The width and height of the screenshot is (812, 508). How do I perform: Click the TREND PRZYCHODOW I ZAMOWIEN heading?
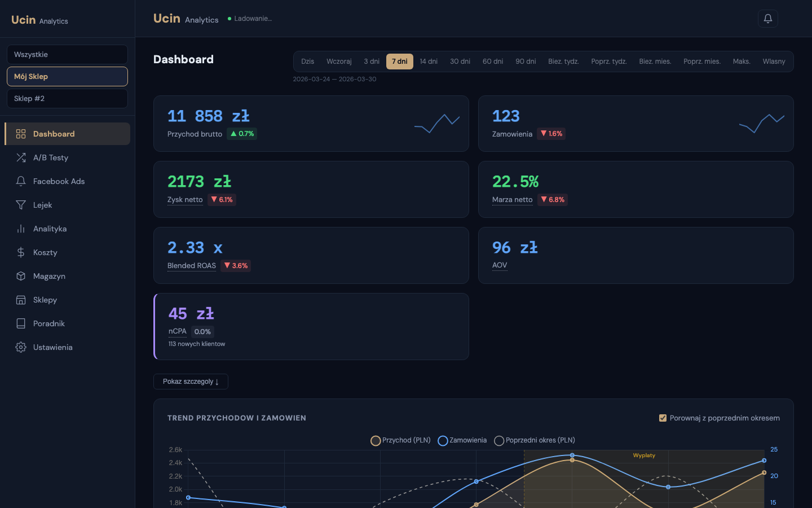[x=237, y=418]
